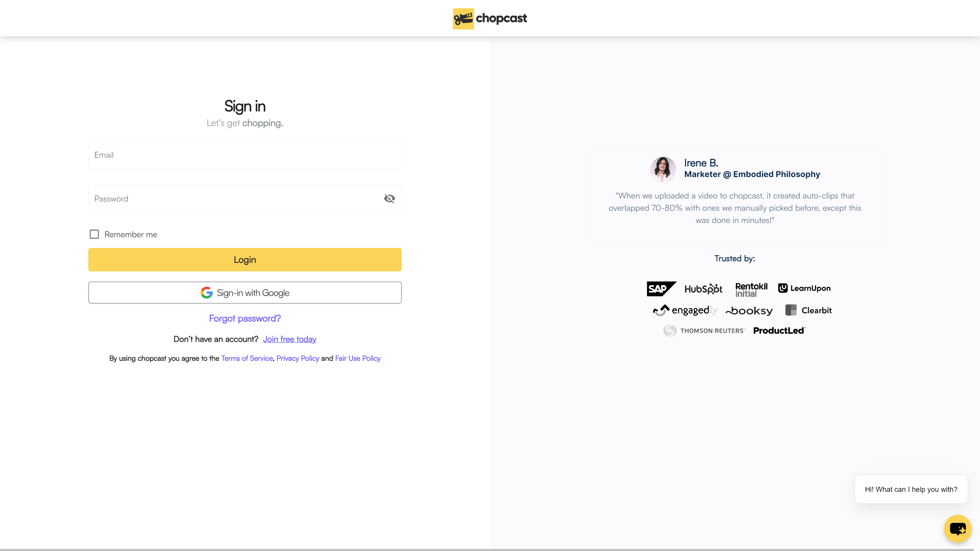Open the Forgot password link
The width and height of the screenshot is (980, 551).
245,318
